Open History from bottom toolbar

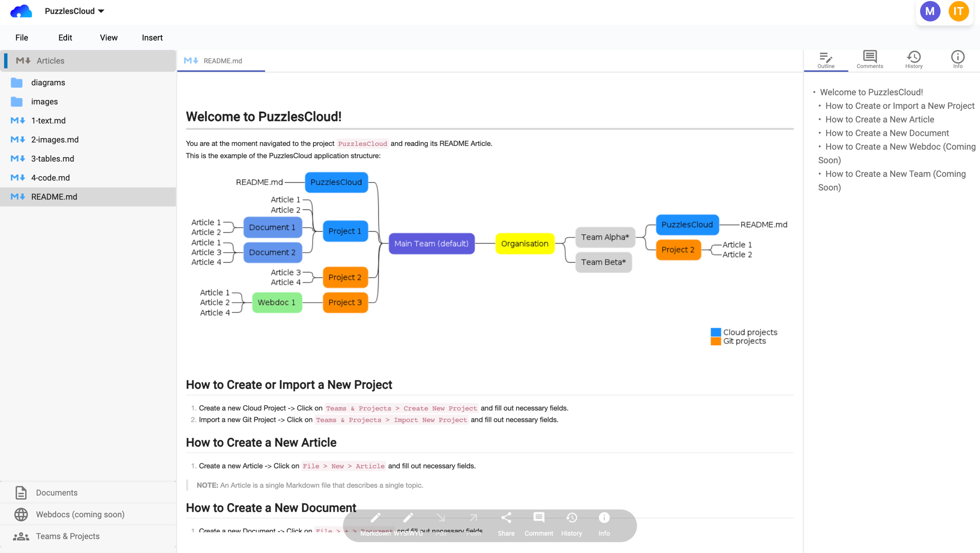571,524
